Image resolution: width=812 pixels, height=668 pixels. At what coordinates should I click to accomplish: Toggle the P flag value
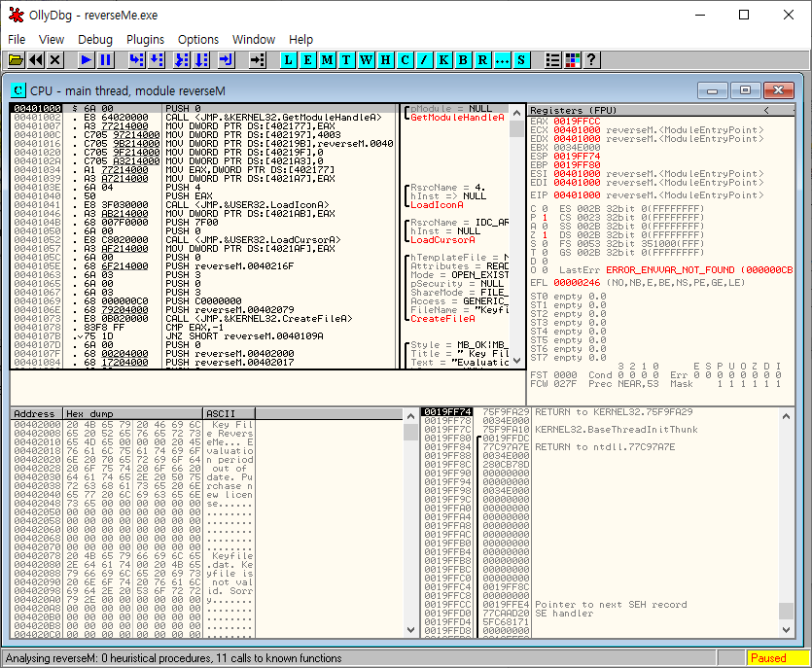coord(545,218)
